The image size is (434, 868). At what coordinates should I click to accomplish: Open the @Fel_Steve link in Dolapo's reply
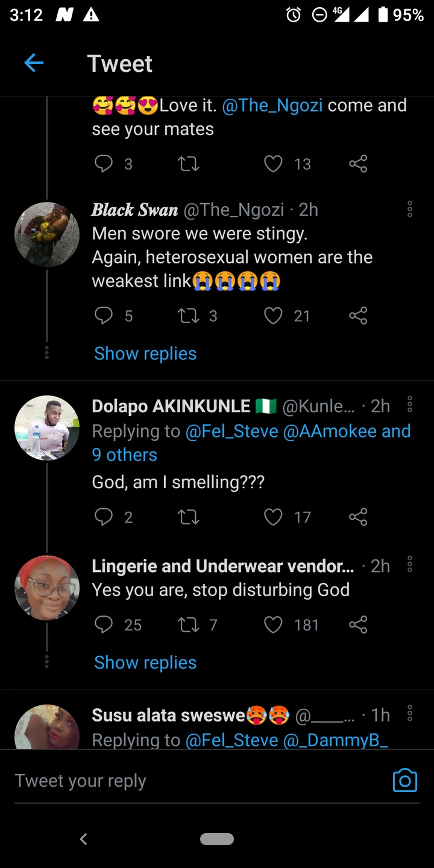(x=231, y=432)
